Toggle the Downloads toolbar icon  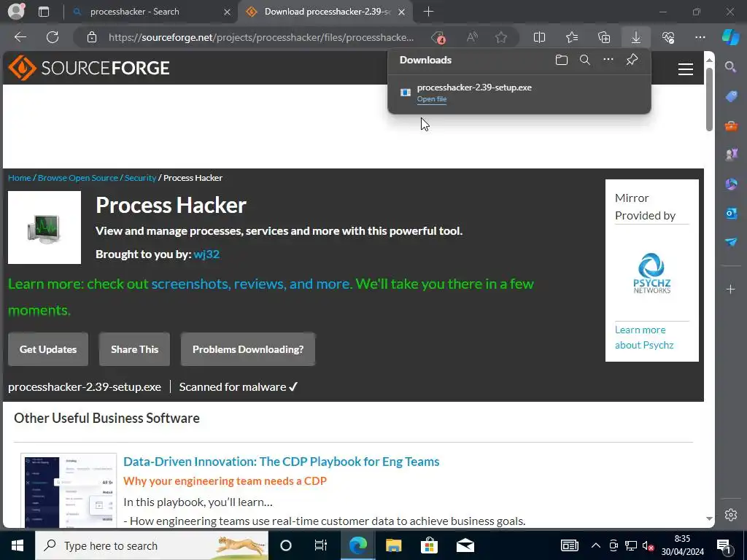pyautogui.click(x=636, y=37)
